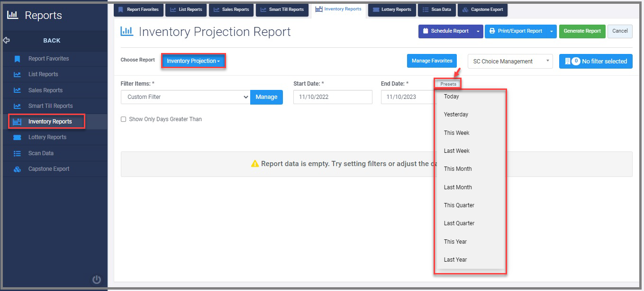Click the Print/Export Report button

[516, 31]
